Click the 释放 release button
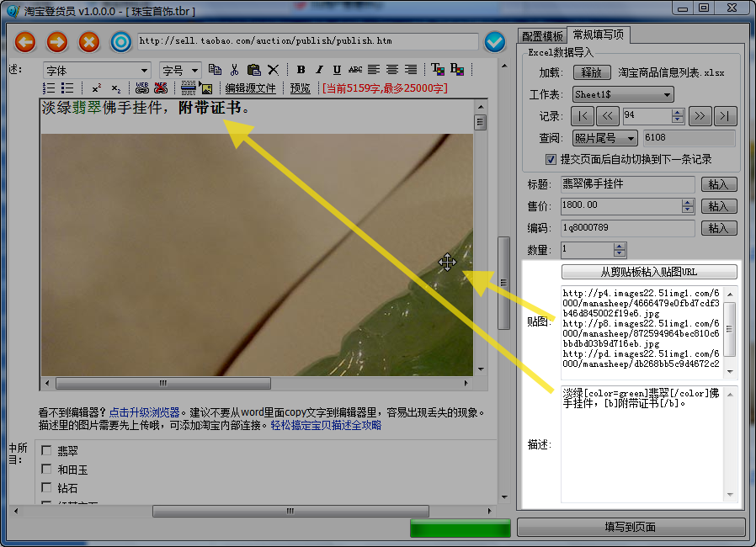 point(592,72)
